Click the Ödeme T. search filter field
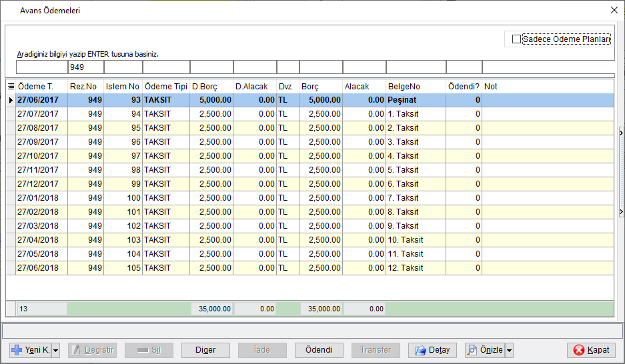The height and width of the screenshot is (364, 625). click(x=42, y=67)
